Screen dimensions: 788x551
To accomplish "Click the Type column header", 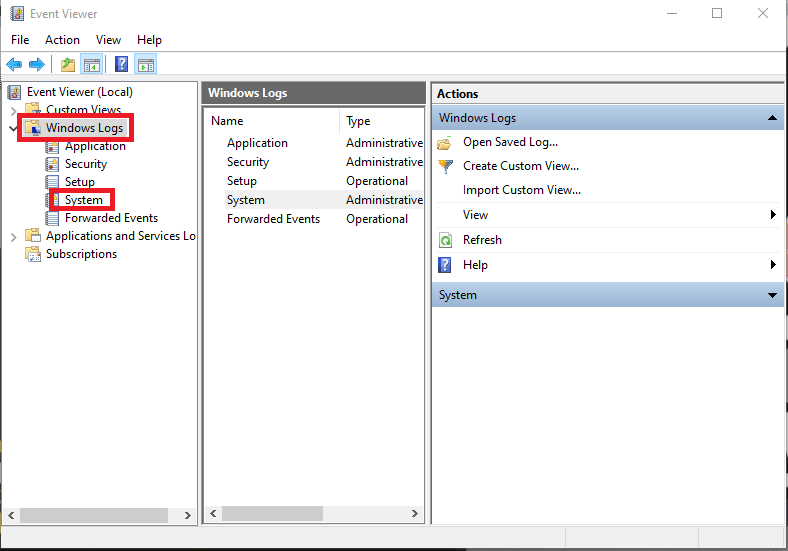I will pyautogui.click(x=382, y=121).
